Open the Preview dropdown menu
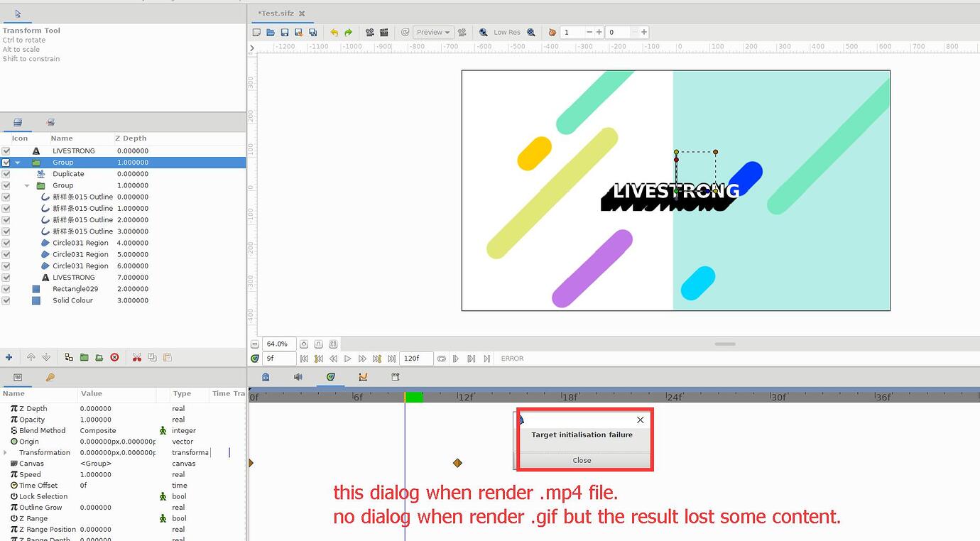980x541 pixels. [434, 32]
